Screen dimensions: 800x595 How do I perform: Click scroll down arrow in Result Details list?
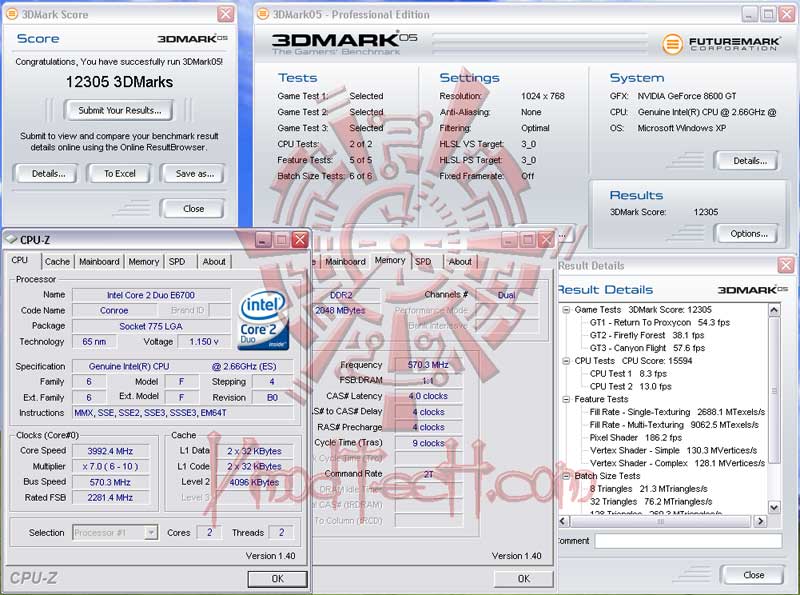pyautogui.click(x=774, y=507)
